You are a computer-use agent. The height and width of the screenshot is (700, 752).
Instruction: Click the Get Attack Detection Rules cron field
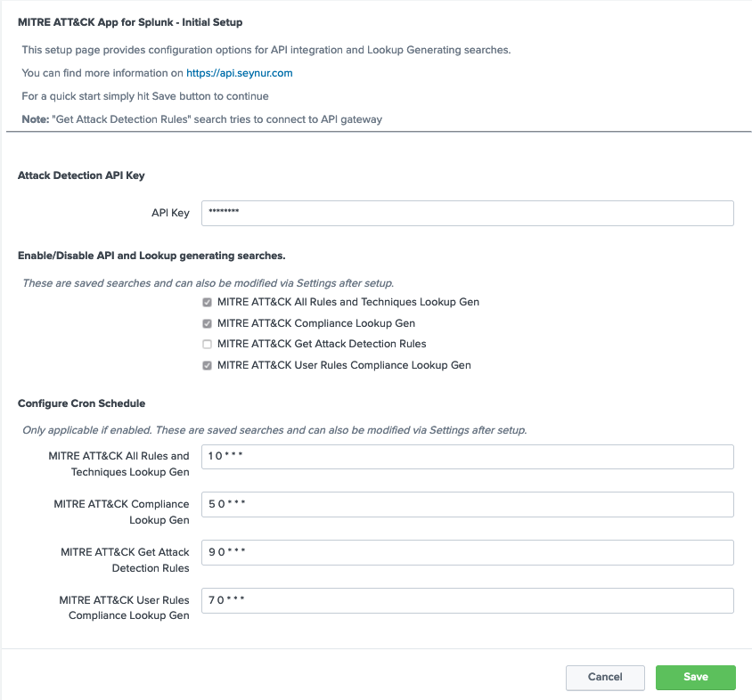point(467,553)
